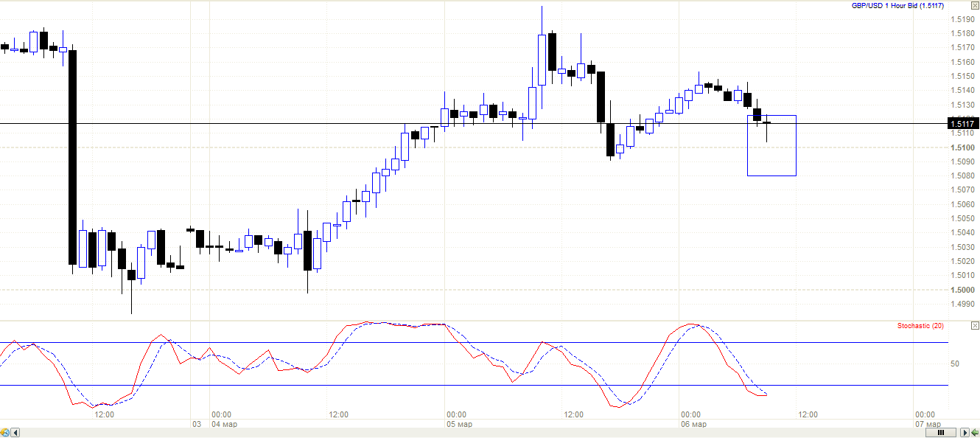Close the GBP/USD price chart panel
This screenshot has width=980, height=438.
pyautogui.click(x=975, y=5)
